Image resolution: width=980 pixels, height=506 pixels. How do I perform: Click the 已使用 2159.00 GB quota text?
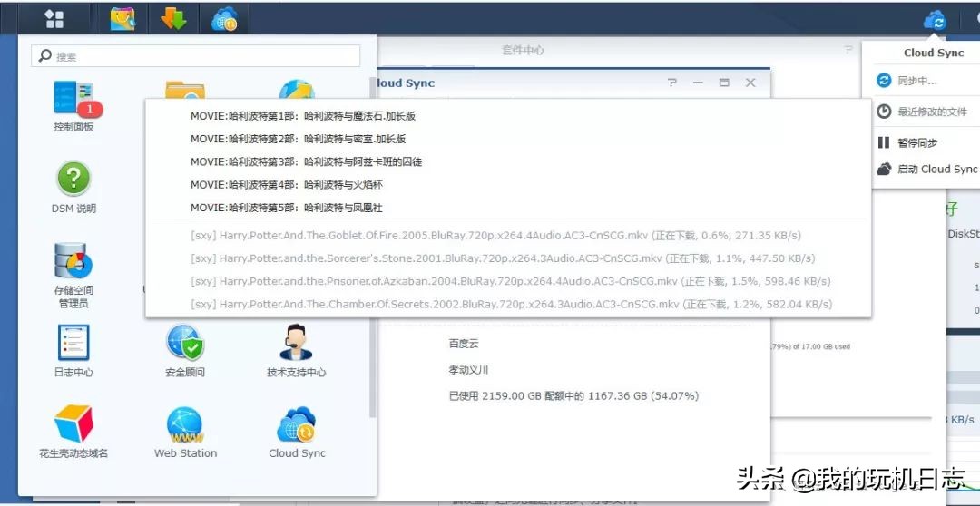coord(573,396)
